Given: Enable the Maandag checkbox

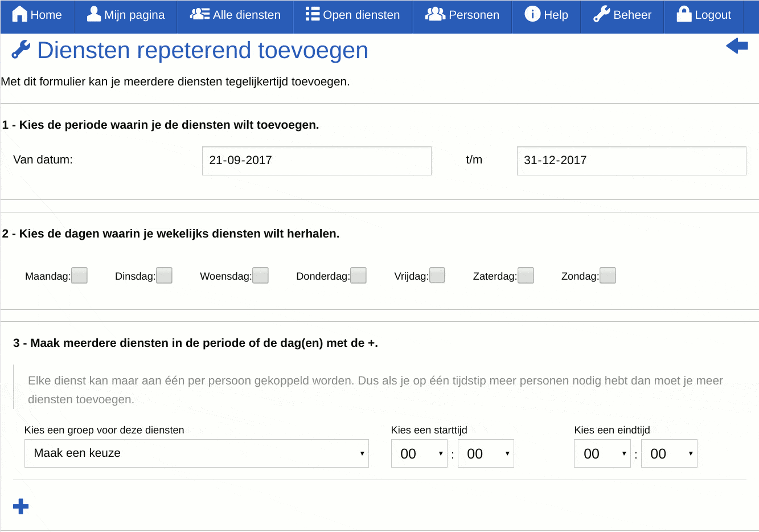Looking at the screenshot, I should pos(79,275).
